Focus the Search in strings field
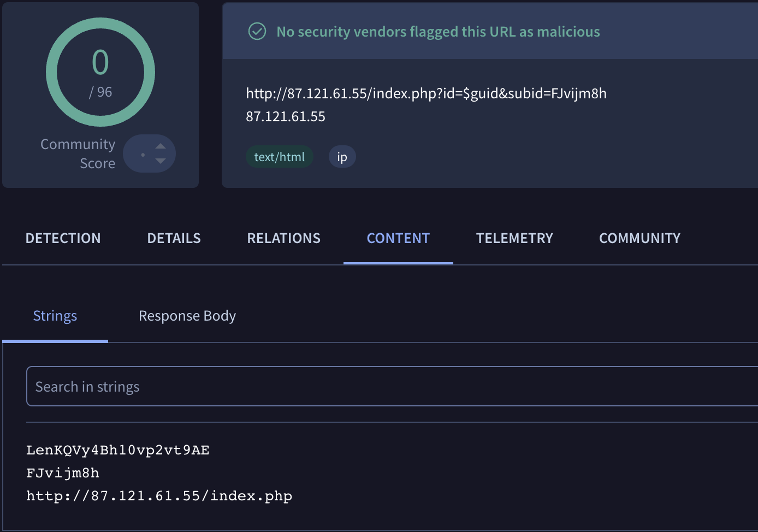This screenshot has width=758, height=532. [x=392, y=386]
